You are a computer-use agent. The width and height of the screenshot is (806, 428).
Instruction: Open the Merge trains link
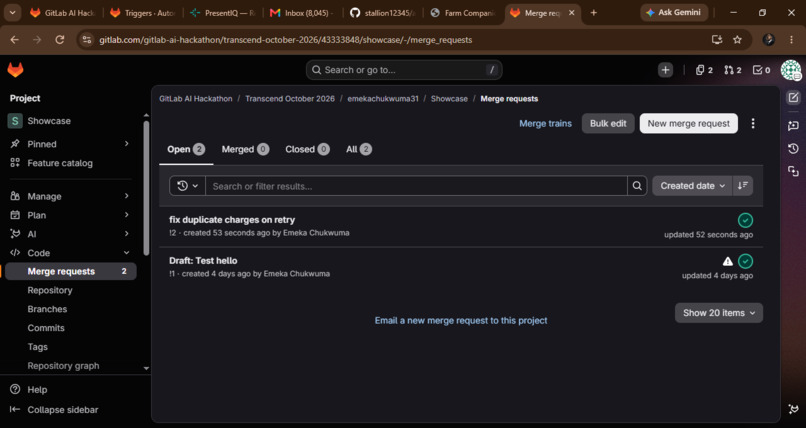coord(545,123)
